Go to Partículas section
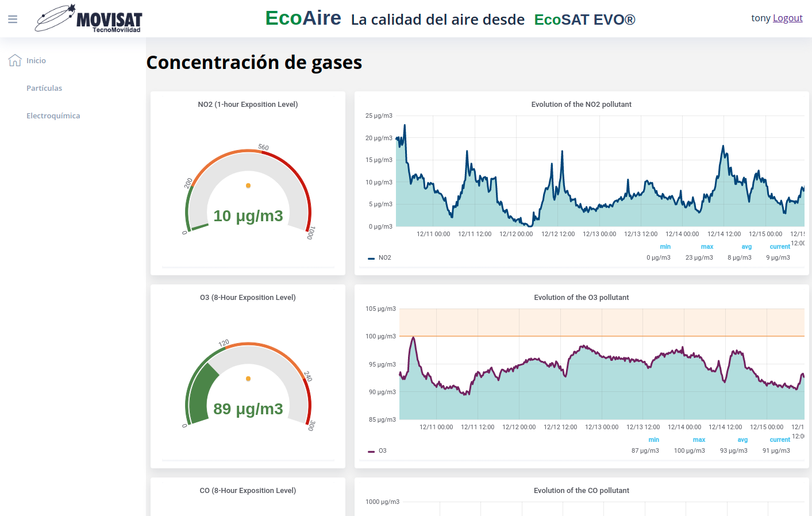812x516 pixels. [44, 88]
